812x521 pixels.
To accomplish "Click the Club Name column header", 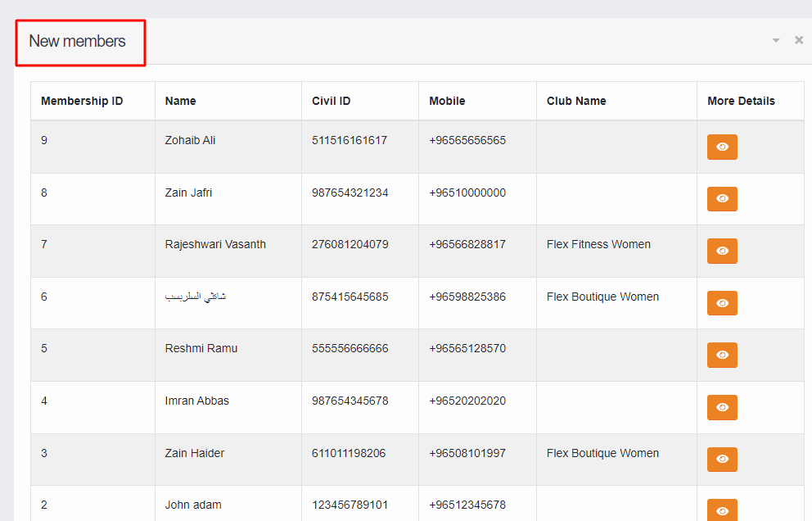I will 577,100.
